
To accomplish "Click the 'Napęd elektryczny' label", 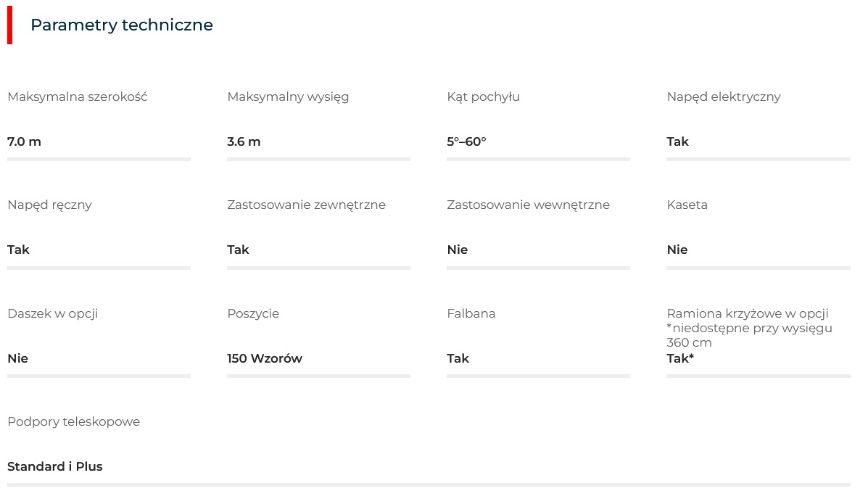I will tap(724, 97).
